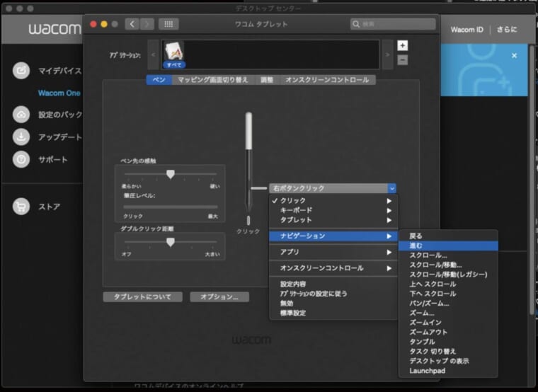Choose タスク 切り替え option

click(x=448, y=351)
